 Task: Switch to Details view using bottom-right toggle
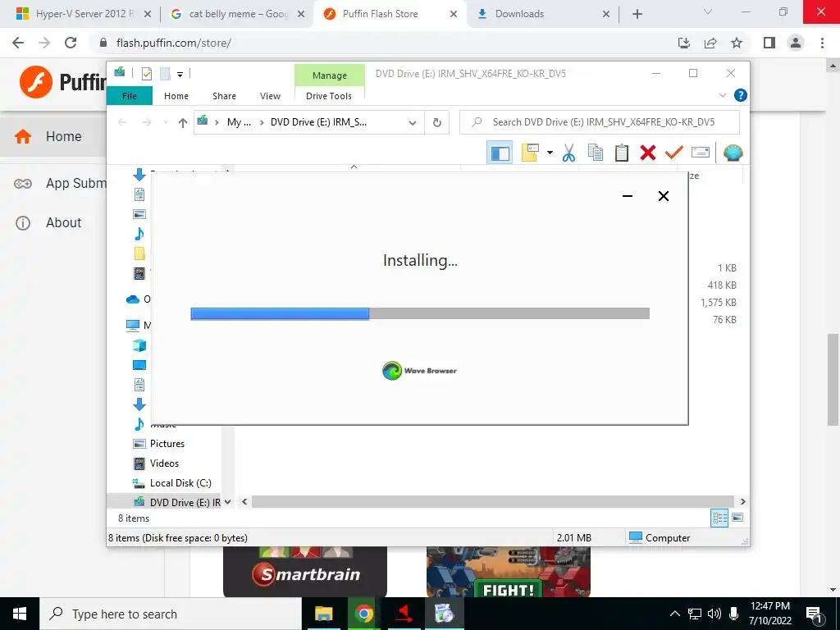719,518
